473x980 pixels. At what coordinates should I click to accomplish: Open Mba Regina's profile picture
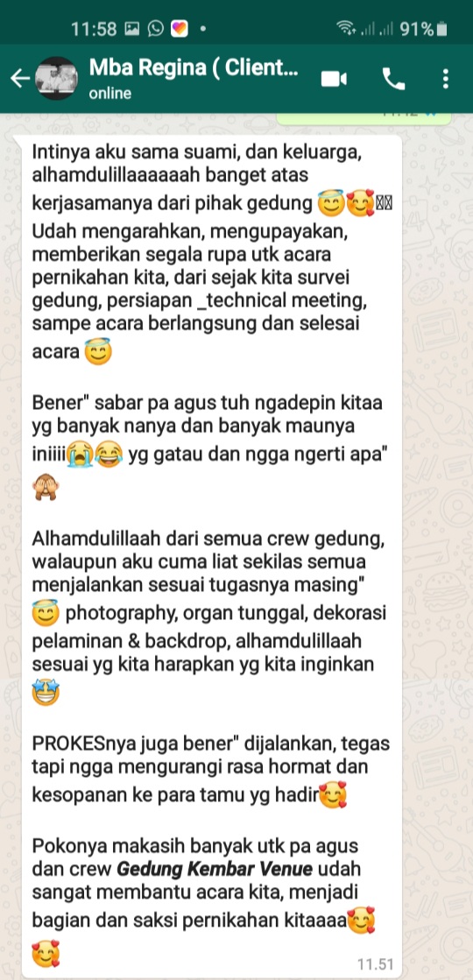coord(57,78)
